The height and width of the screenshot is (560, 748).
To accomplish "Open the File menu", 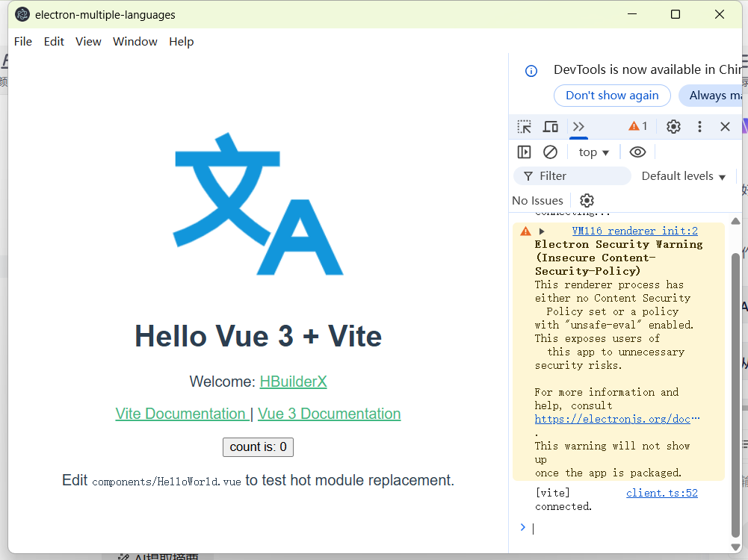I will tap(23, 42).
